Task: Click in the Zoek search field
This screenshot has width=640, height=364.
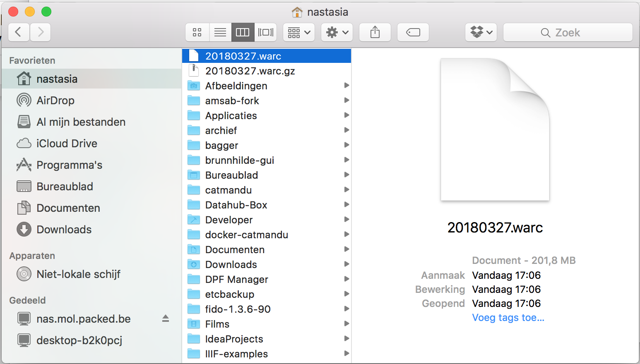Action: click(x=568, y=33)
